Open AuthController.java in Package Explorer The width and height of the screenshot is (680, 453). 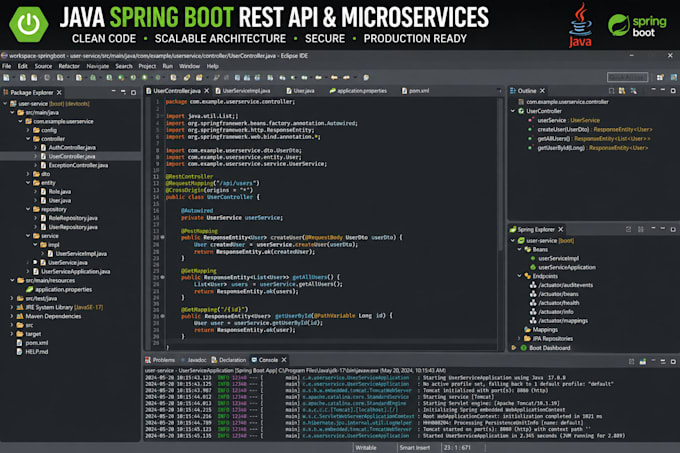[68, 147]
